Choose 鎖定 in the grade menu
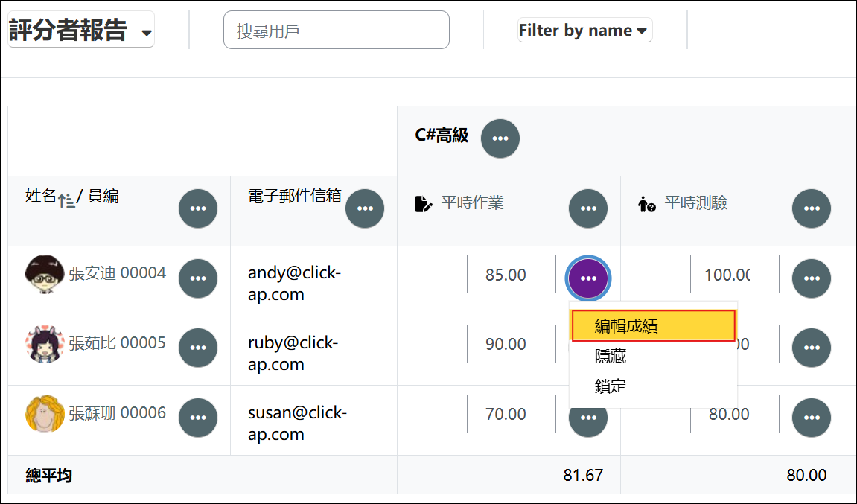Screen dimensions: 857x504 pos(611,386)
